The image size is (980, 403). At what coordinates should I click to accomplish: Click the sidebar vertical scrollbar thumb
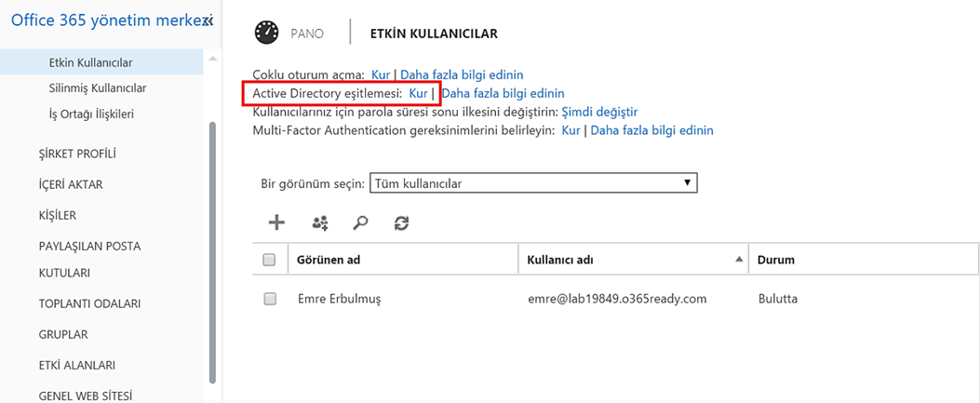click(x=212, y=252)
